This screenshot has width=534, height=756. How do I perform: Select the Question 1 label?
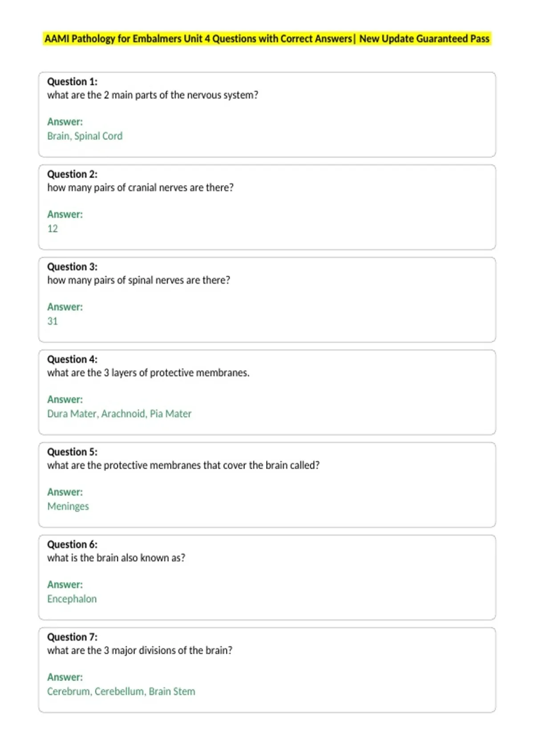click(x=72, y=81)
